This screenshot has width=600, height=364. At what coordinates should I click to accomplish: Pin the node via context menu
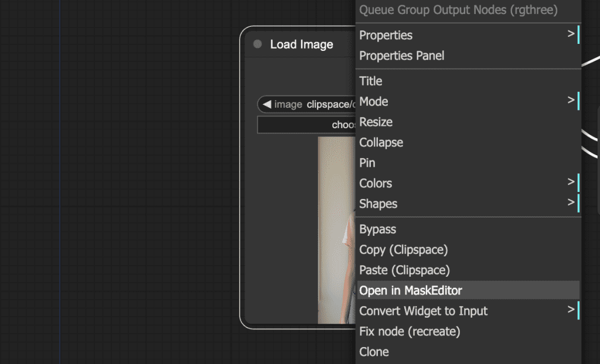pyautogui.click(x=468, y=163)
